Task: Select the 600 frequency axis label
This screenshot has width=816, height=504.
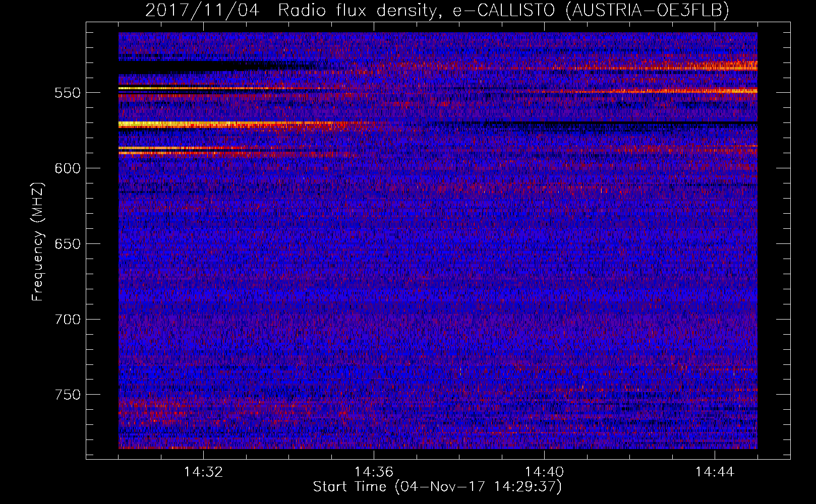Action: point(68,168)
